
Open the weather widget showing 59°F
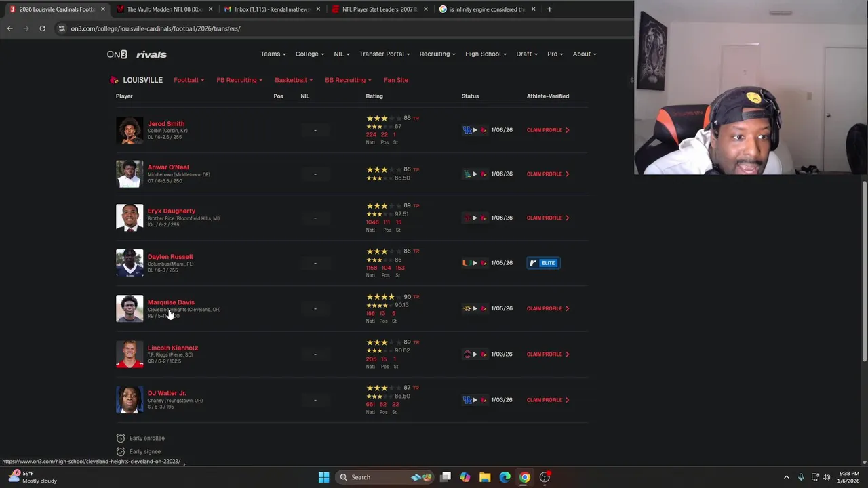click(x=32, y=477)
